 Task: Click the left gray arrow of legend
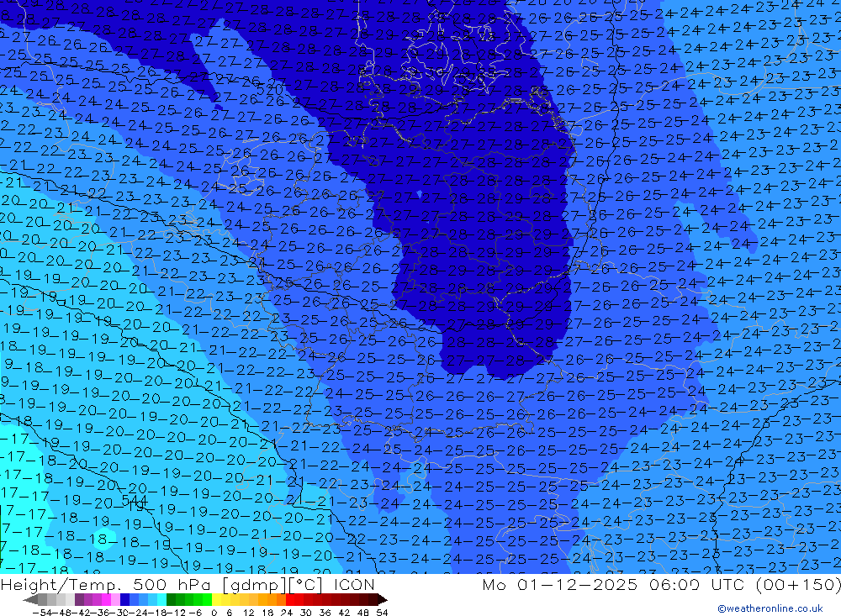30,599
